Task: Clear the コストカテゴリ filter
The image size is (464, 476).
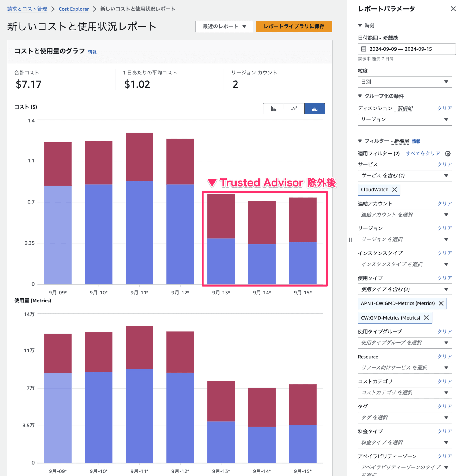Action: click(444, 381)
